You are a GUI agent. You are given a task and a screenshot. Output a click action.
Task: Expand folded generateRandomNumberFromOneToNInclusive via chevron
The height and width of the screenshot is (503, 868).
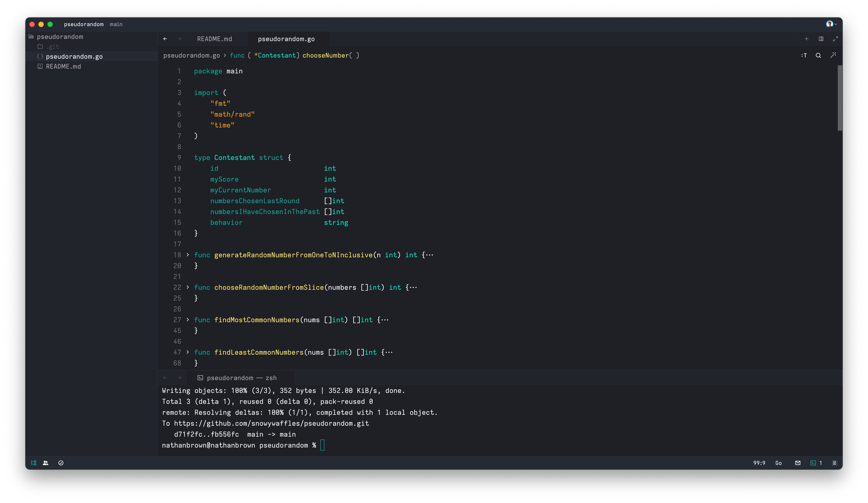[188, 255]
